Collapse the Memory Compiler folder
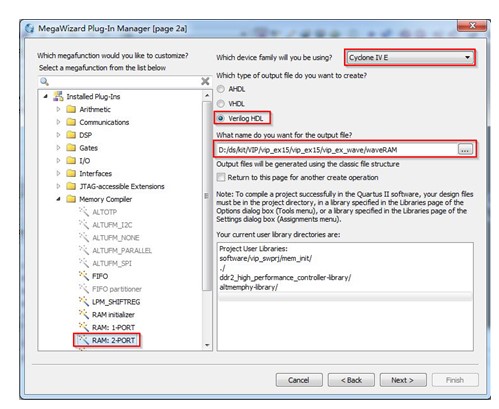 tap(59, 199)
